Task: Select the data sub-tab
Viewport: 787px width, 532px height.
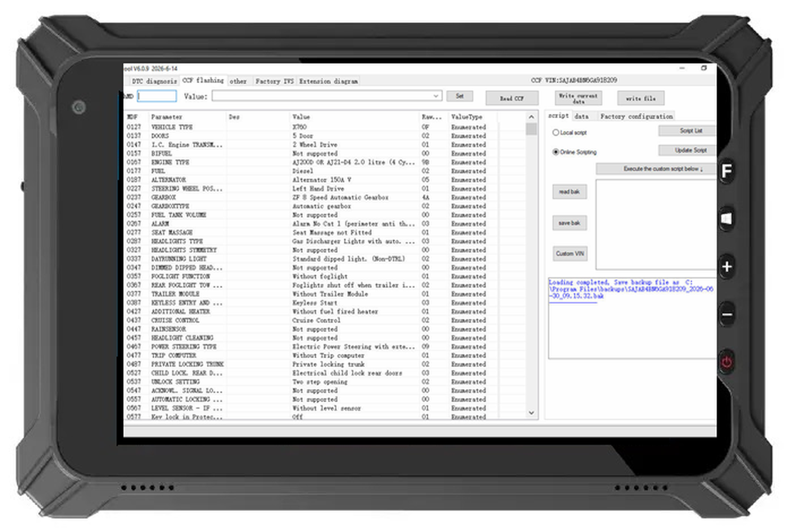Action: (581, 116)
